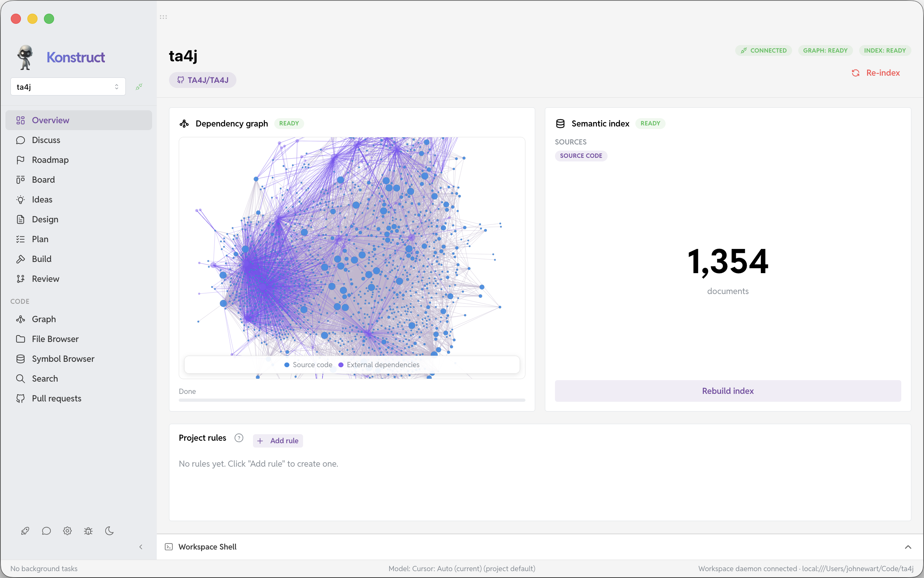Image resolution: width=924 pixels, height=578 pixels.
Task: Click the bug report icon
Action: (88, 530)
